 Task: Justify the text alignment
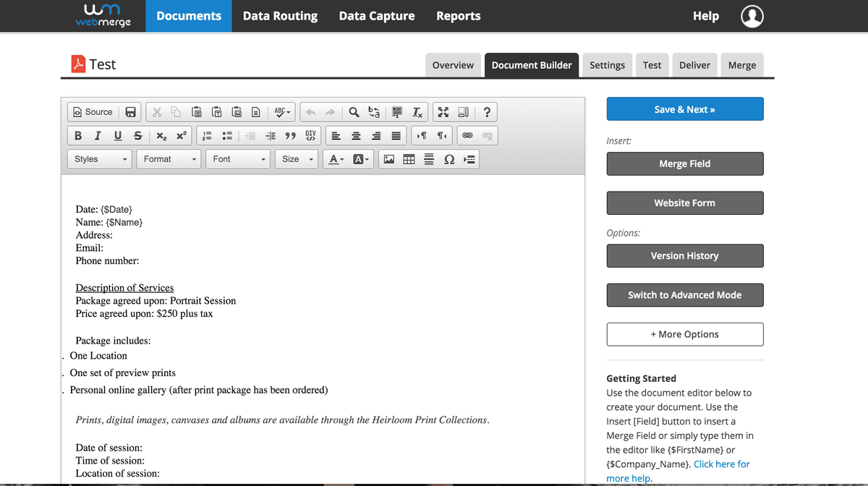[x=396, y=135]
